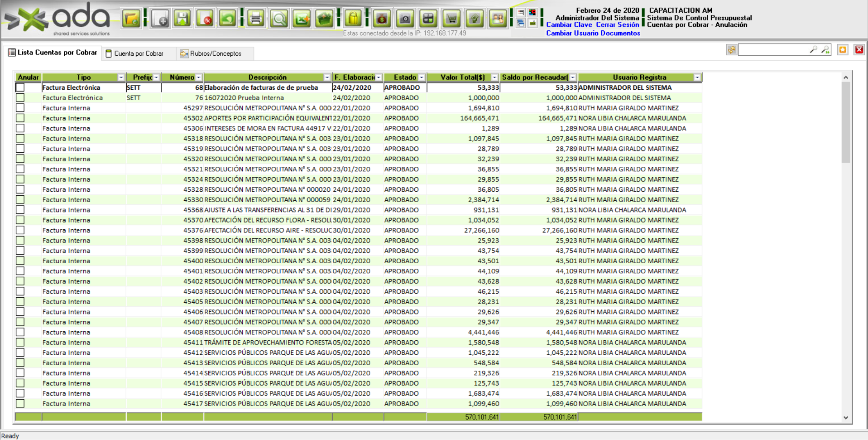Click inside the search text field
Viewport: 868px width, 440px height.
(x=773, y=50)
